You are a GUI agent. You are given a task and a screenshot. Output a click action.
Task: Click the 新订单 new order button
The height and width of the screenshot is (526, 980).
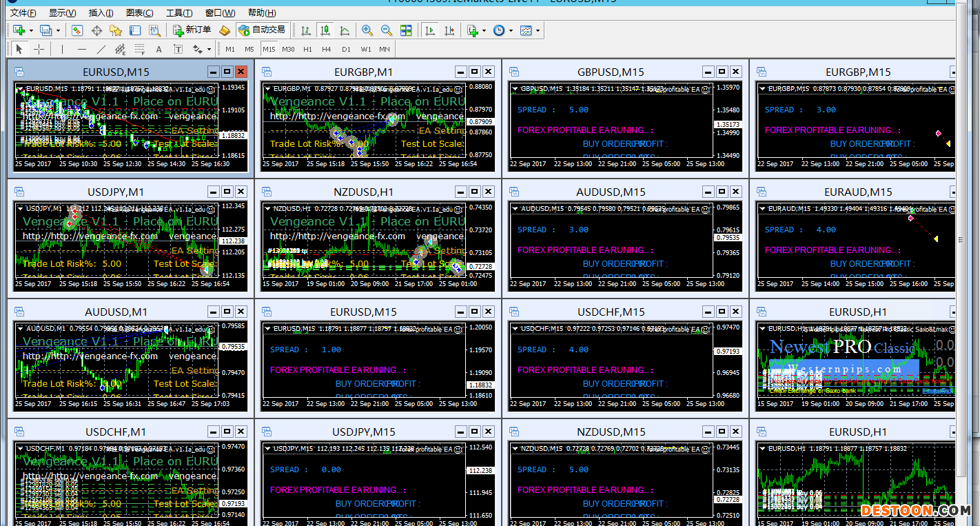click(x=192, y=30)
